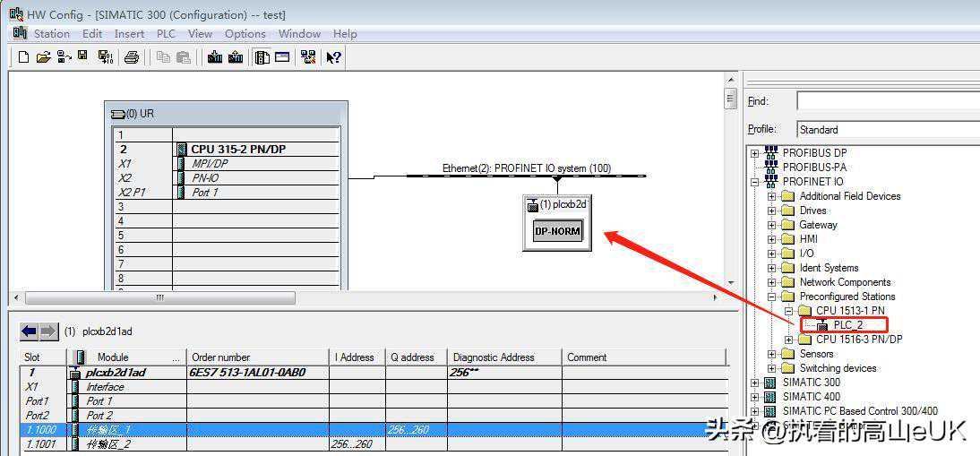Click the Diagnostic Address column header
980x456 pixels.
(503, 357)
